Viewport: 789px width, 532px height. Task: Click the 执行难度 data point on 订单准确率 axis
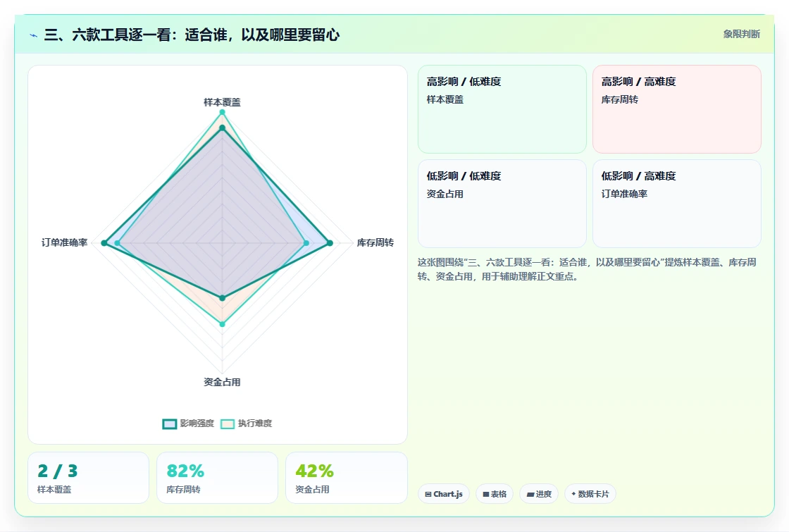click(117, 243)
